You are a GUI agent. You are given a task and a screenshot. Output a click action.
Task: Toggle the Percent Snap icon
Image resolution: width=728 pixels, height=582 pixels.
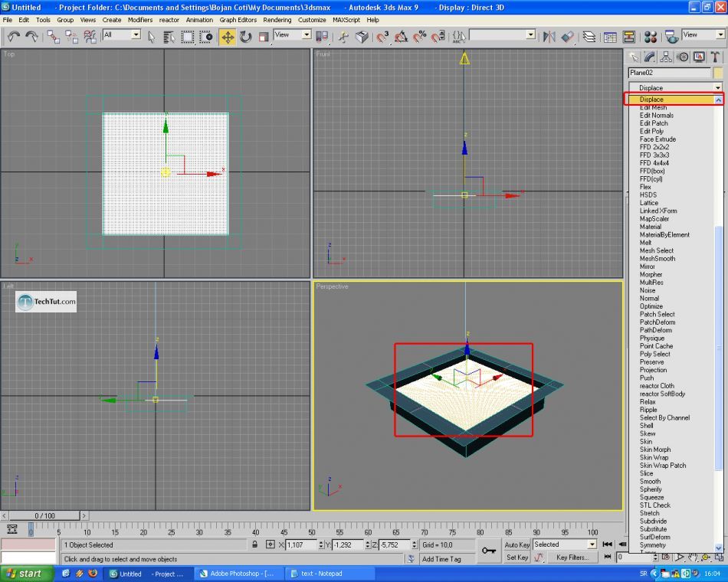click(x=420, y=37)
